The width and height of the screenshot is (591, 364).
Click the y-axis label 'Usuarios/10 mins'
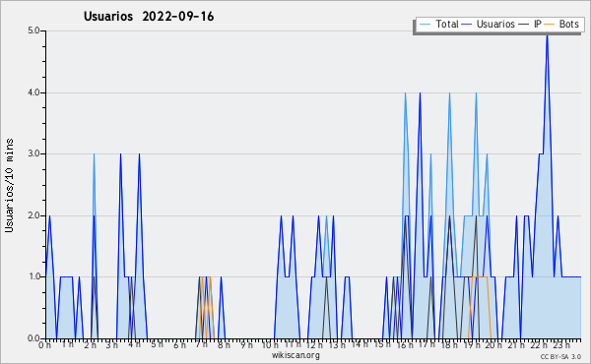click(10, 185)
